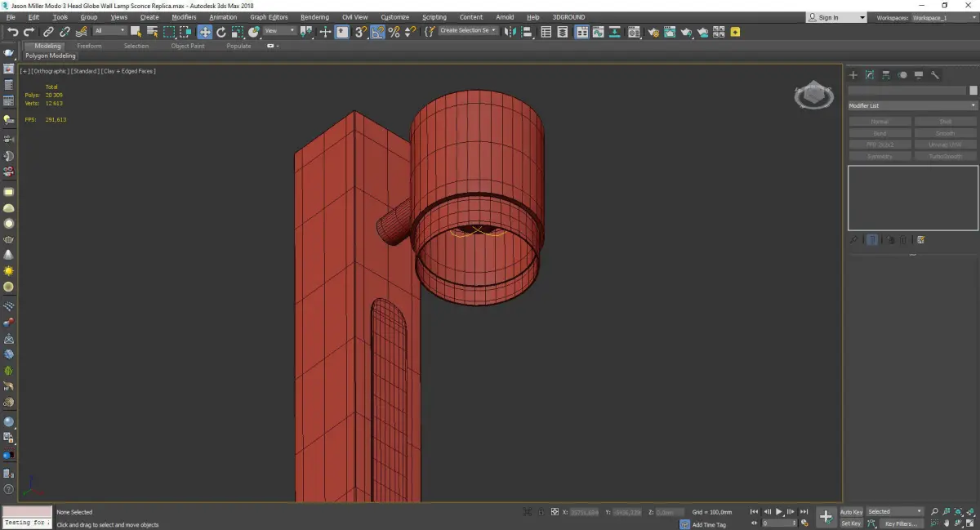Go to the animation end frame

[804, 511]
